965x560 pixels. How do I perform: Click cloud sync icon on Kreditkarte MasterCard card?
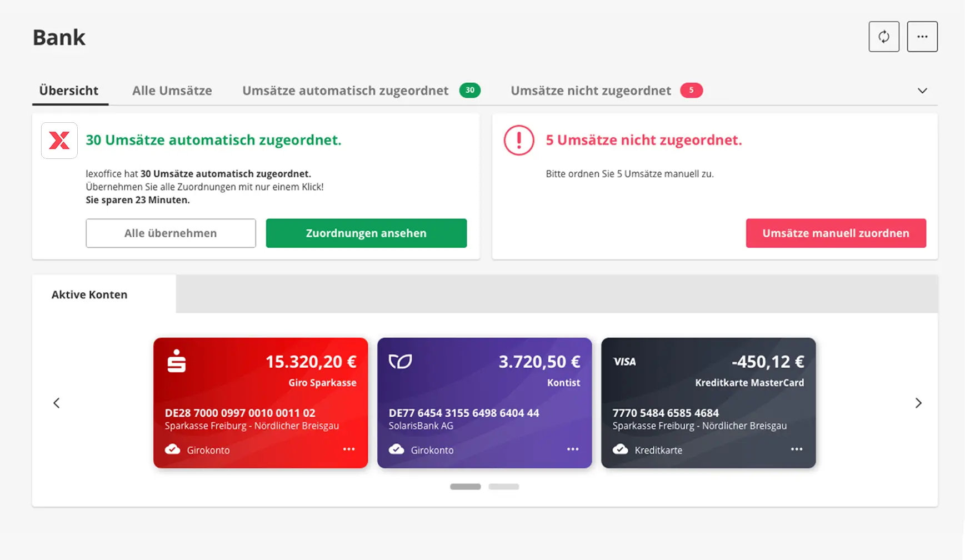click(621, 449)
